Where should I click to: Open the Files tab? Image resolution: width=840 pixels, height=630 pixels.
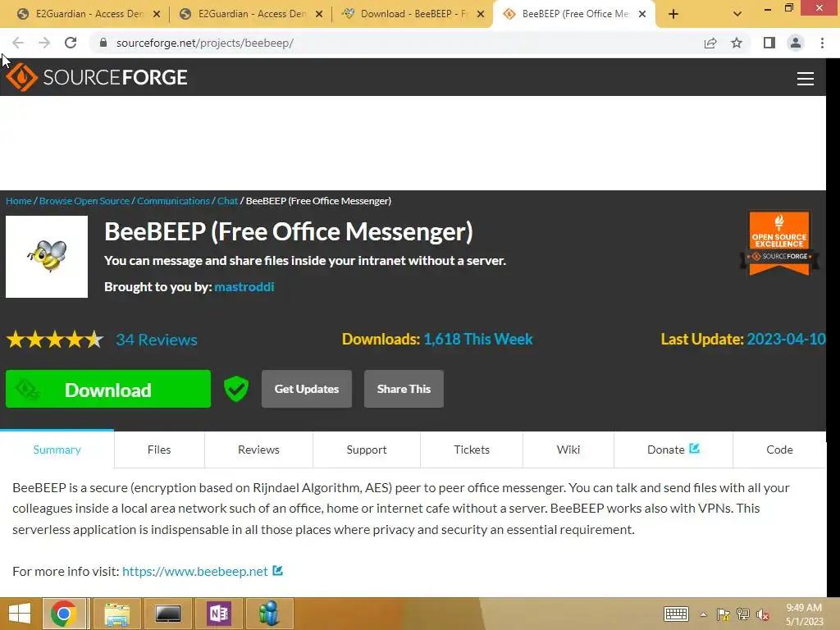159,450
